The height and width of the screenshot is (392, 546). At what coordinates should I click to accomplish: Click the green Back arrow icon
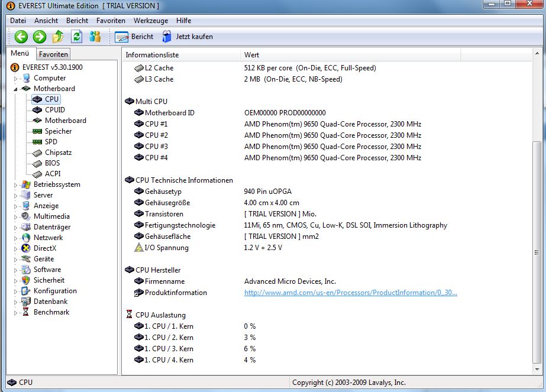(x=21, y=37)
